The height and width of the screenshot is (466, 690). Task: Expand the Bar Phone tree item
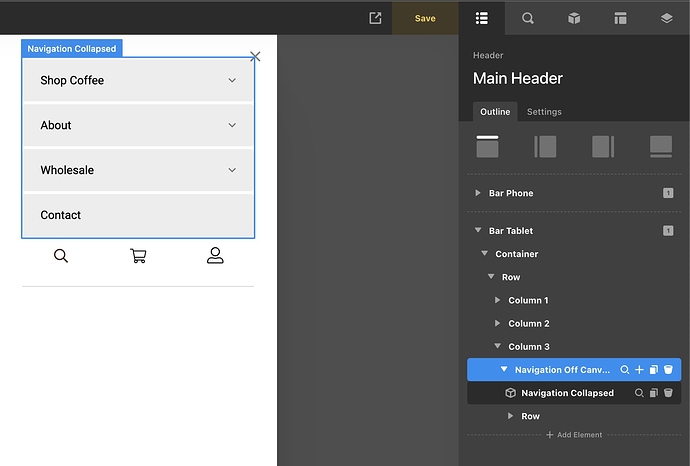pyautogui.click(x=478, y=193)
